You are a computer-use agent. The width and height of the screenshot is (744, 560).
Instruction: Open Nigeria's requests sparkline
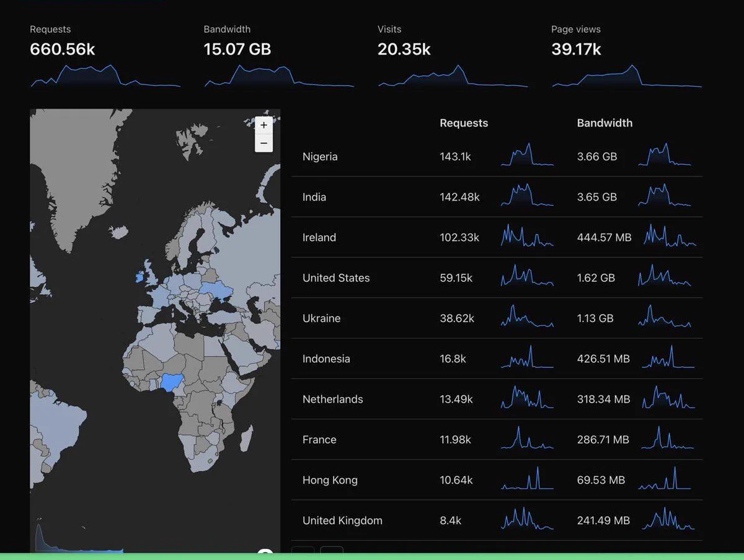coord(527,155)
